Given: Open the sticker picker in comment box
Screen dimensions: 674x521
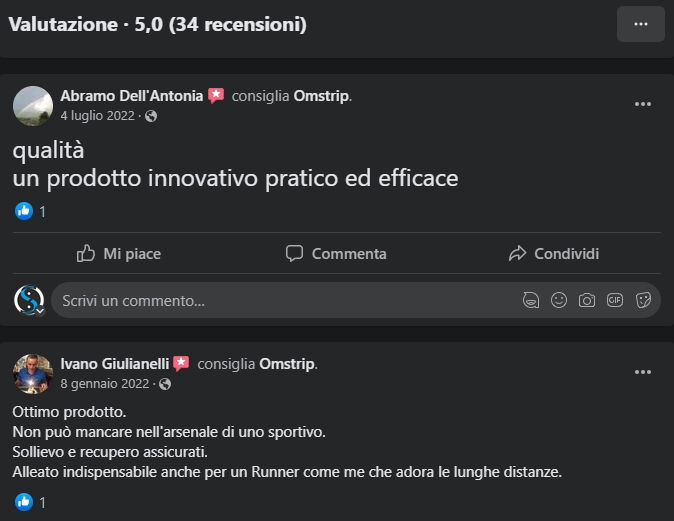Looking at the screenshot, I should click(643, 300).
